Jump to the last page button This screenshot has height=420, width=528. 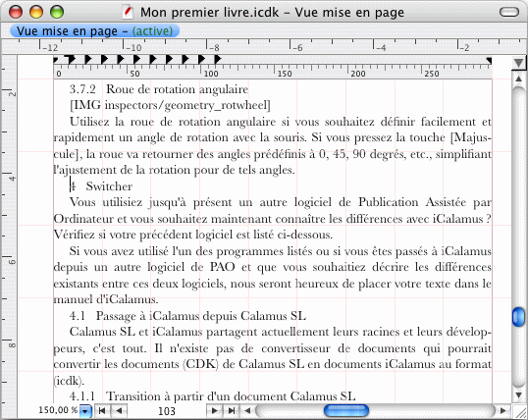[231, 410]
